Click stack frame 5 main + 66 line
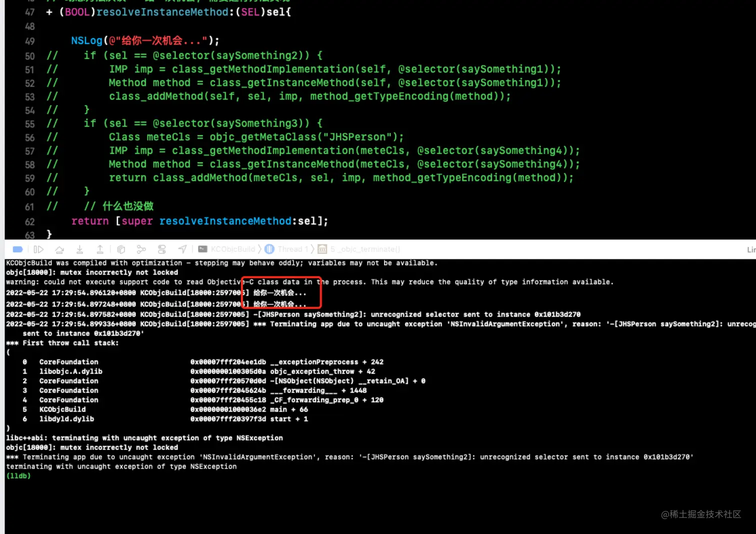This screenshot has width=756, height=534. click(165, 409)
